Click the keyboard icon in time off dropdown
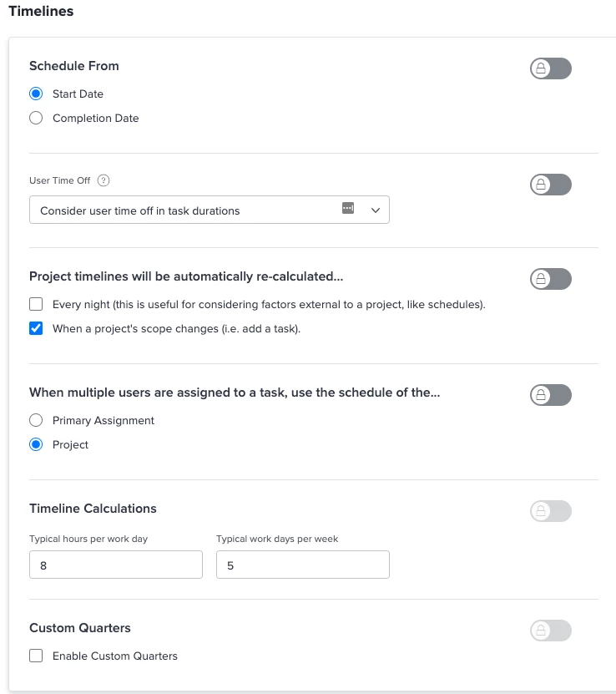 (348, 209)
